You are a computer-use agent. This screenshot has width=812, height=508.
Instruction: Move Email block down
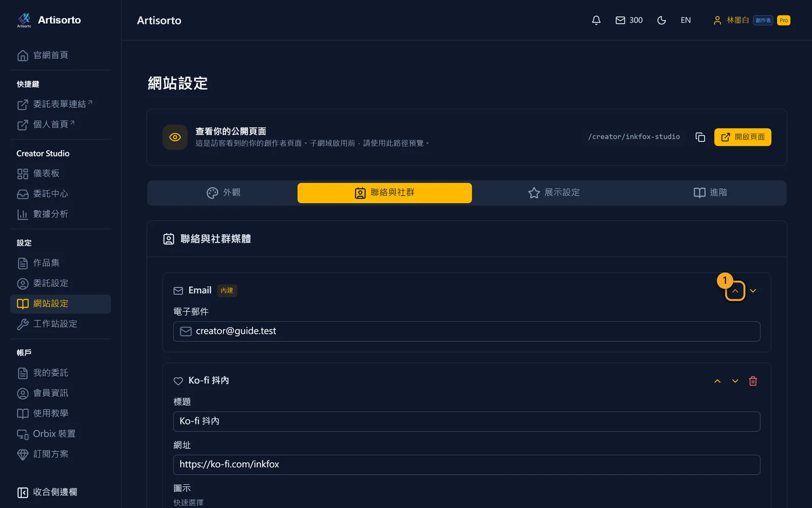click(x=753, y=291)
